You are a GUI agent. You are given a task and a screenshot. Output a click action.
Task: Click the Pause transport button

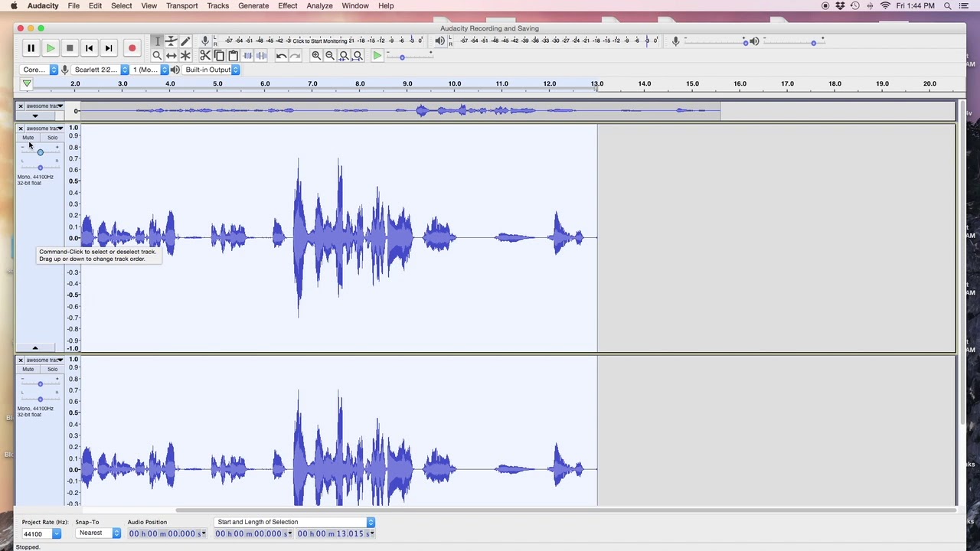coord(31,48)
